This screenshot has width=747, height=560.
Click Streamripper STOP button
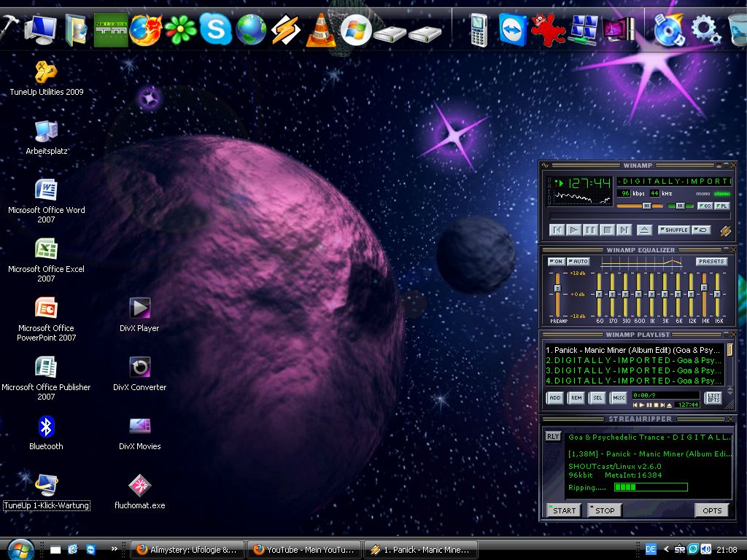604,510
